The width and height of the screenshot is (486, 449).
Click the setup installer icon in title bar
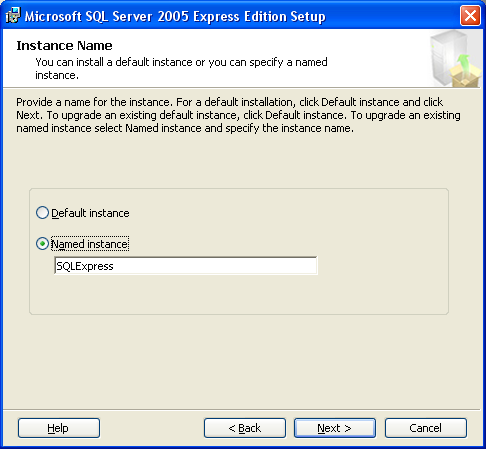coord(13,16)
